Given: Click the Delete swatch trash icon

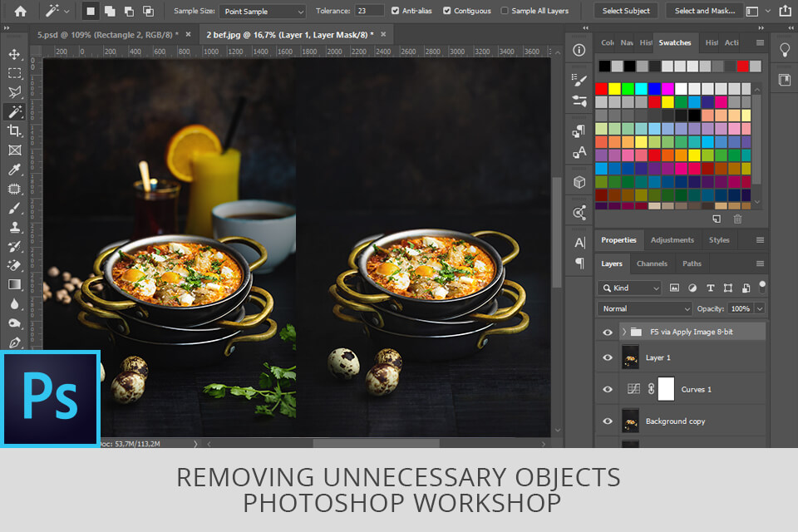Looking at the screenshot, I should point(738,219).
